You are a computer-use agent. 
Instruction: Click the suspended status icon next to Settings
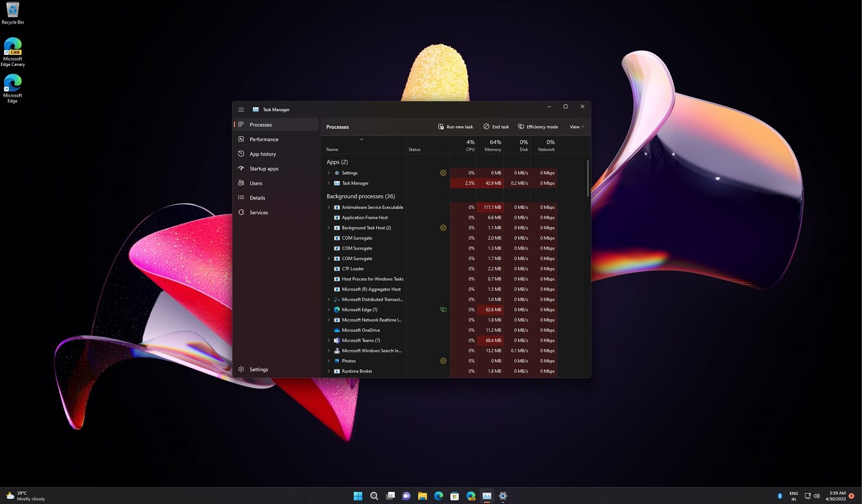pos(443,173)
